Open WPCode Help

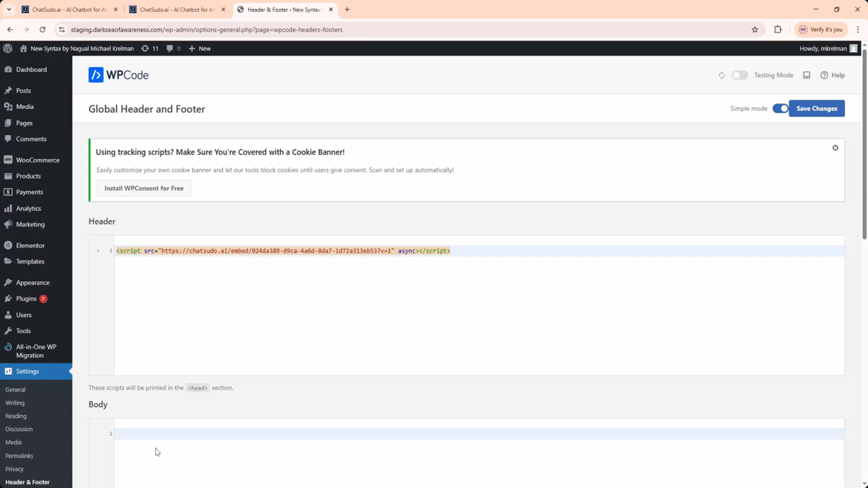(x=833, y=75)
